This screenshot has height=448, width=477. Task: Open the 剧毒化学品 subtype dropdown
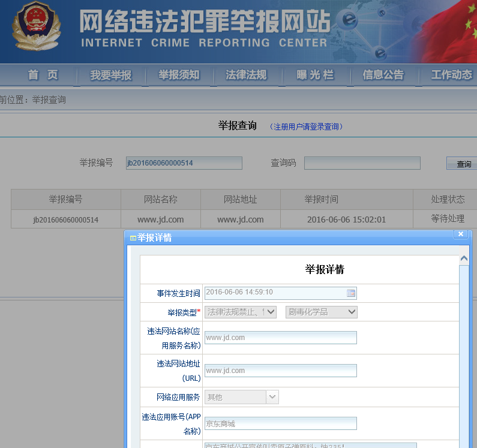point(321,312)
